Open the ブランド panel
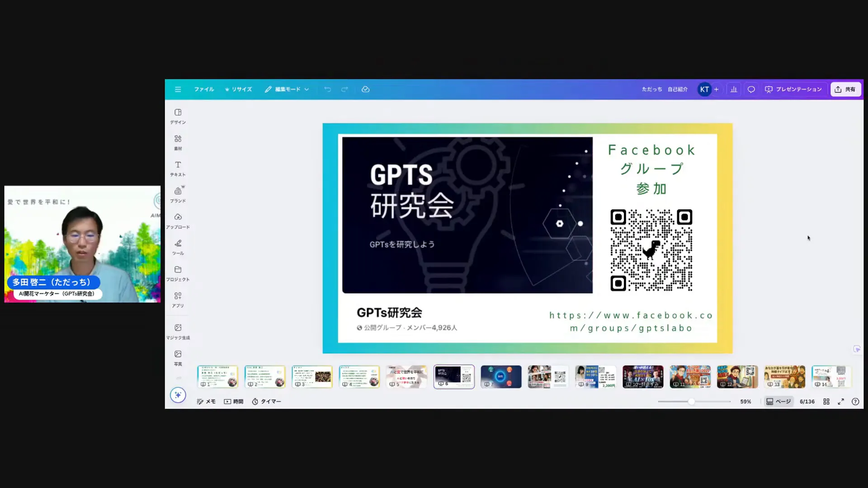The width and height of the screenshot is (868, 488). tap(178, 195)
